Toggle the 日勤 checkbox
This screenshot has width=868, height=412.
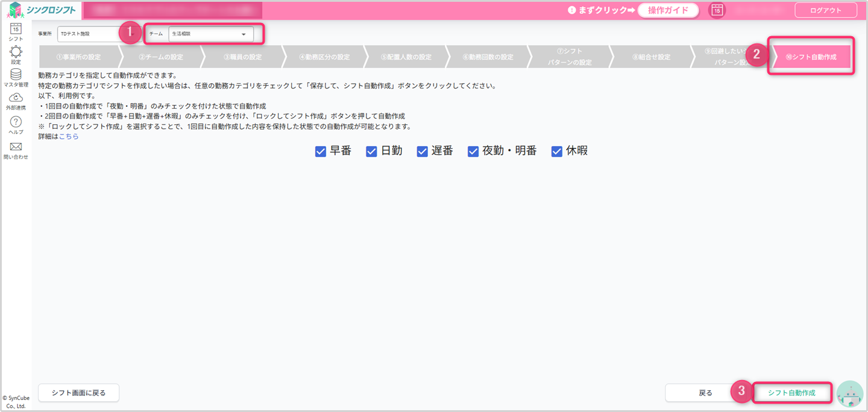(371, 151)
